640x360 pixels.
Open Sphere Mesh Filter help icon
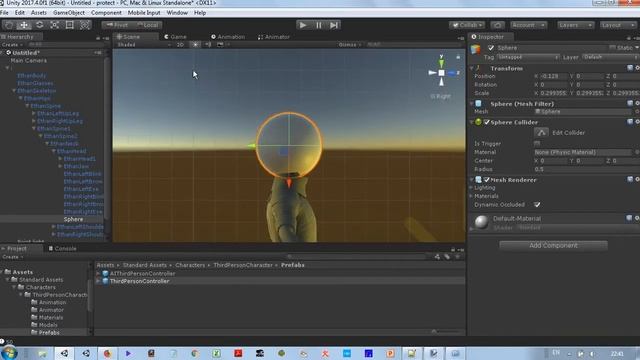(630, 103)
